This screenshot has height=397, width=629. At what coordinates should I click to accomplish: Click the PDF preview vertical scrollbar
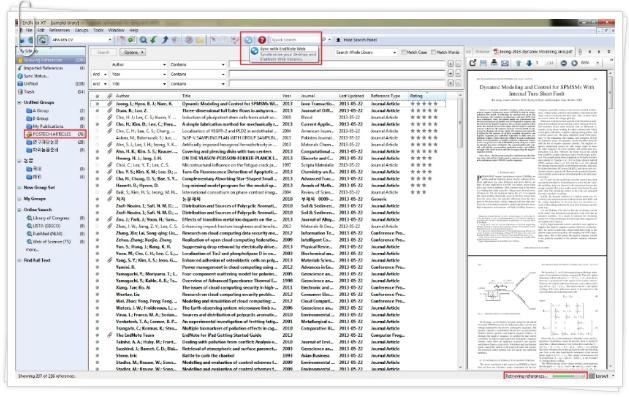(611, 219)
